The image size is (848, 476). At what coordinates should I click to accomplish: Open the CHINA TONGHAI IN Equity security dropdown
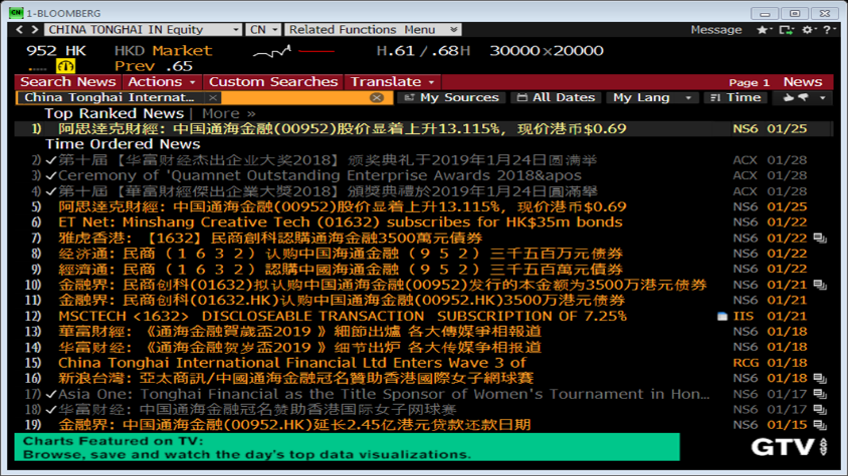(142, 30)
